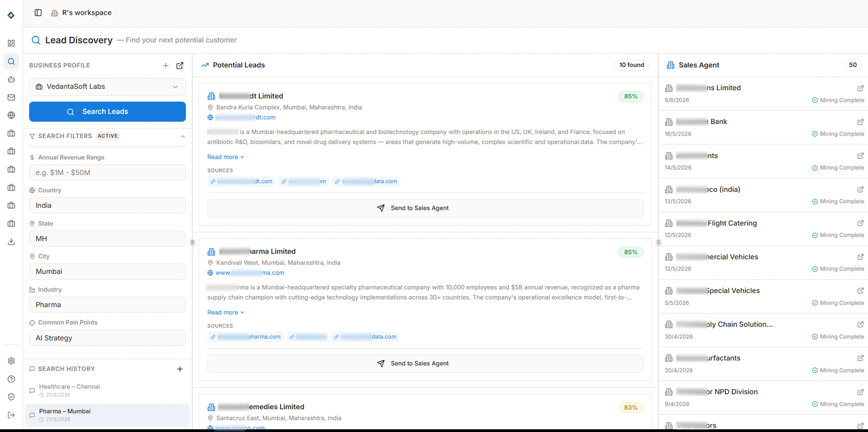Open external link for 'co (india)' row
Viewport: 868px width, 432px height.
coord(860,189)
